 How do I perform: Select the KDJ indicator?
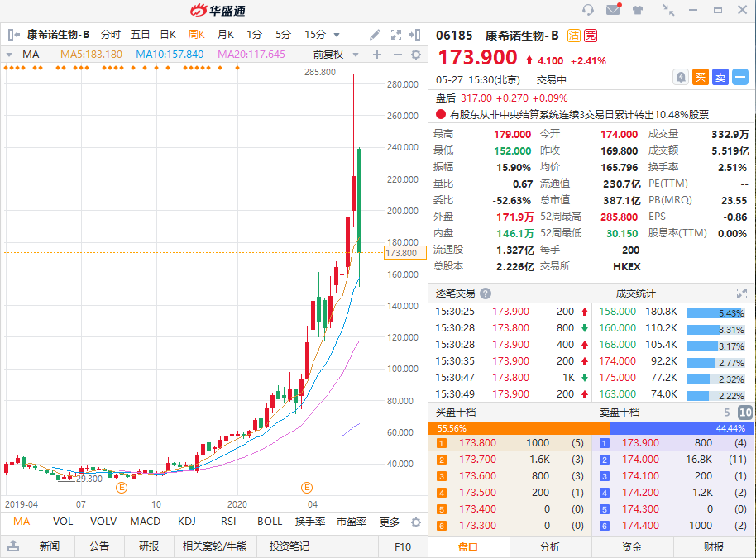pos(187,522)
